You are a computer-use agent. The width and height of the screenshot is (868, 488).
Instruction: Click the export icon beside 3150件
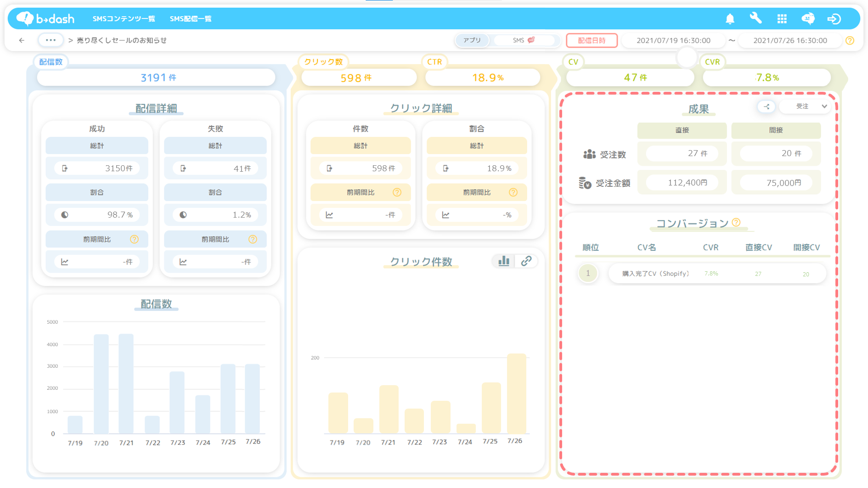click(65, 168)
